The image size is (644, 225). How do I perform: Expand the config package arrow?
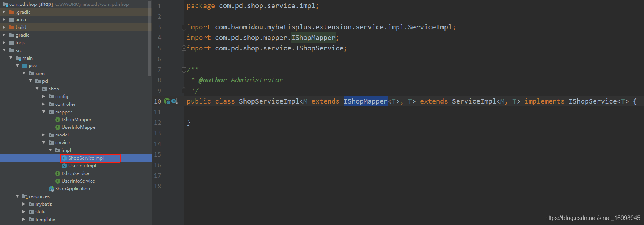[43, 96]
